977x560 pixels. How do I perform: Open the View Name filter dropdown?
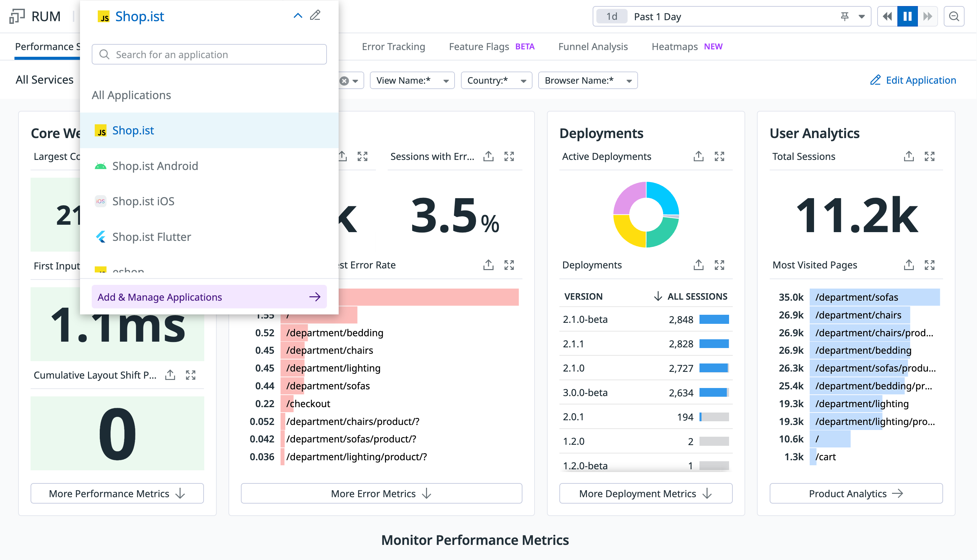412,81
